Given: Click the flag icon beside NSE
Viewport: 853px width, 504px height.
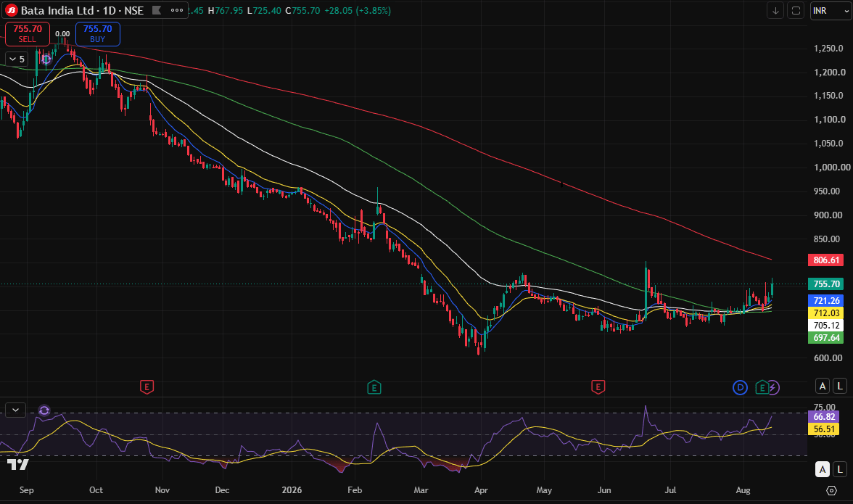Looking at the screenshot, I should pyautogui.click(x=157, y=10).
